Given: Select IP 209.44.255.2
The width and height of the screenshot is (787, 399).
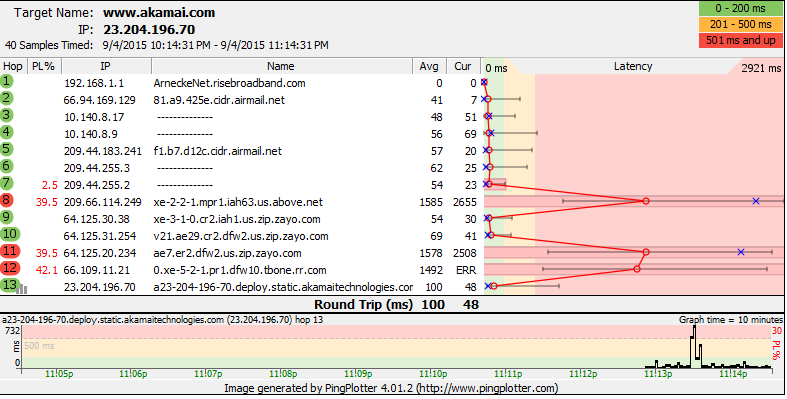Looking at the screenshot, I should (x=97, y=185).
